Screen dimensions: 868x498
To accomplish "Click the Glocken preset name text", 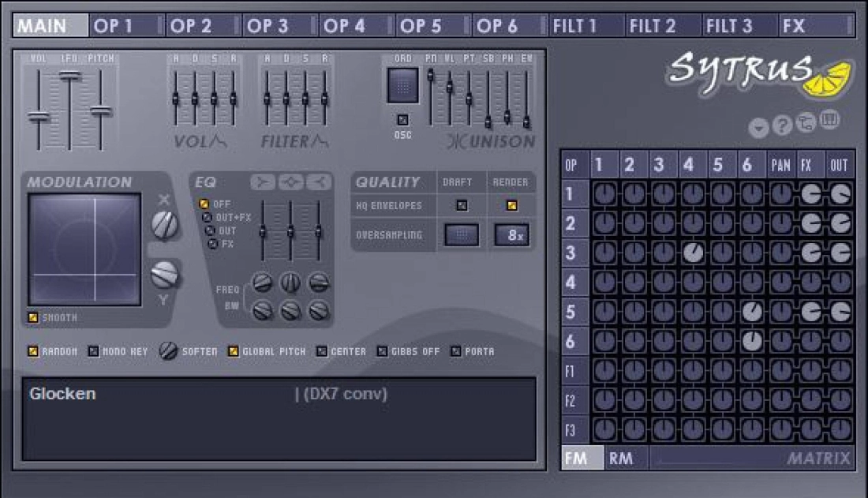I will (62, 394).
